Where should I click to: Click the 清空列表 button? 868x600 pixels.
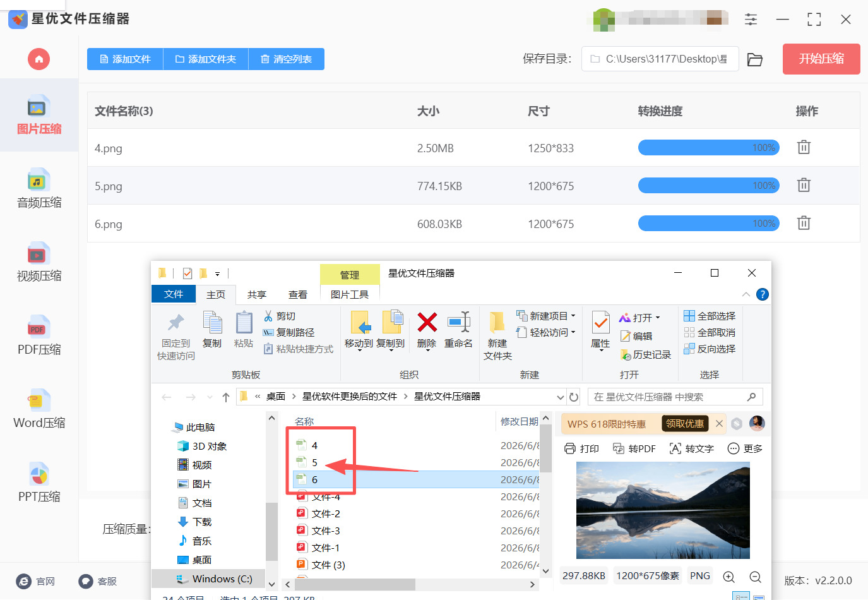pos(287,59)
